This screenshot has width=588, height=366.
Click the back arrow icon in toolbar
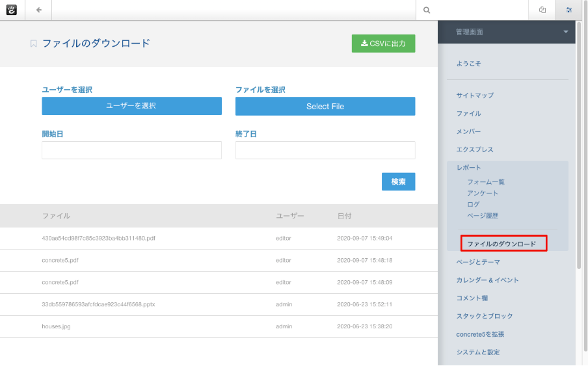(39, 10)
